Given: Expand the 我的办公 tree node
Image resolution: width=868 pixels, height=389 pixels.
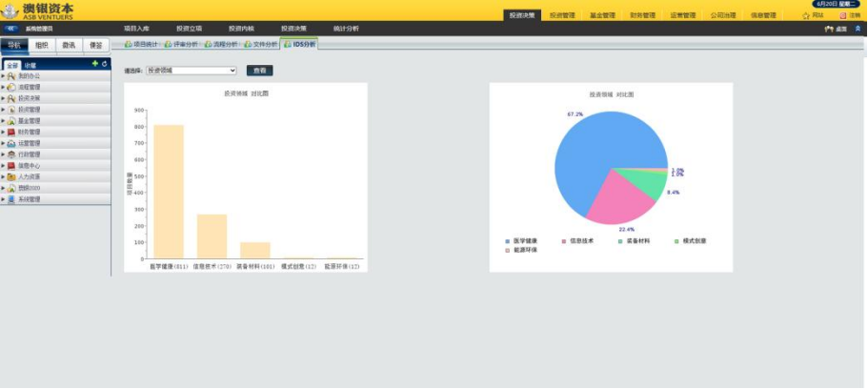Looking at the screenshot, I should click(3, 75).
